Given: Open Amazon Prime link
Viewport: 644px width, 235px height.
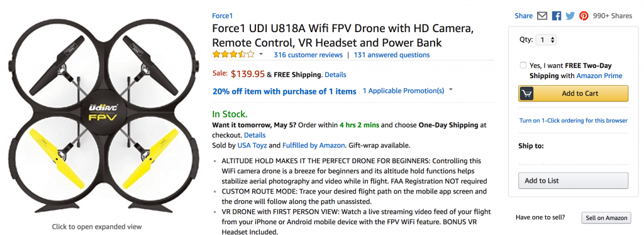Looking at the screenshot, I should pyautogui.click(x=599, y=76).
